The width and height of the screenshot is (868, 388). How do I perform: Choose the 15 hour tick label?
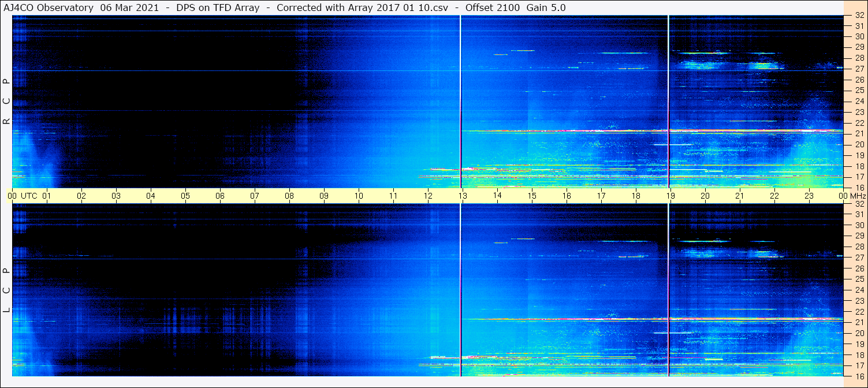tap(532, 196)
